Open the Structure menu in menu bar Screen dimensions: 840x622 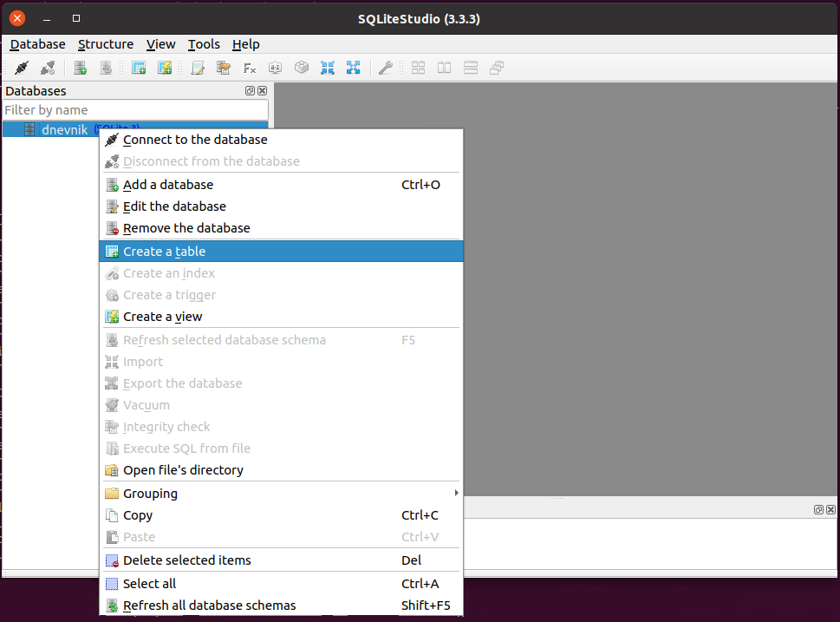click(x=106, y=44)
